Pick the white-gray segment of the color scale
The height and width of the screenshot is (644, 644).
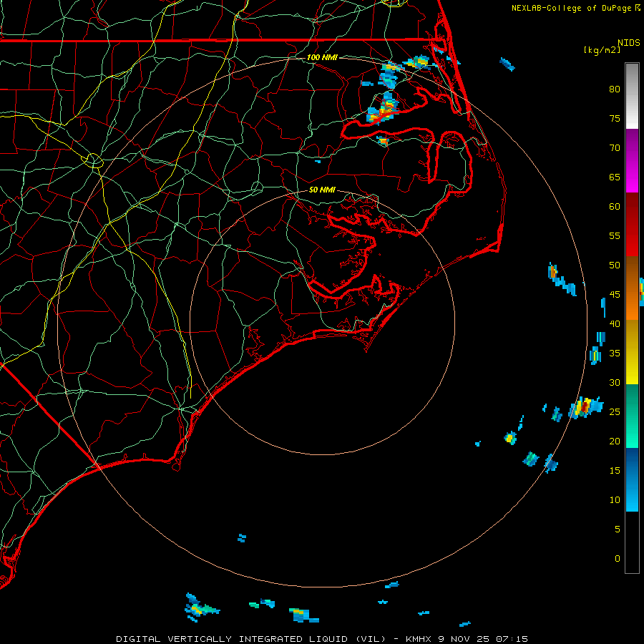point(632,96)
